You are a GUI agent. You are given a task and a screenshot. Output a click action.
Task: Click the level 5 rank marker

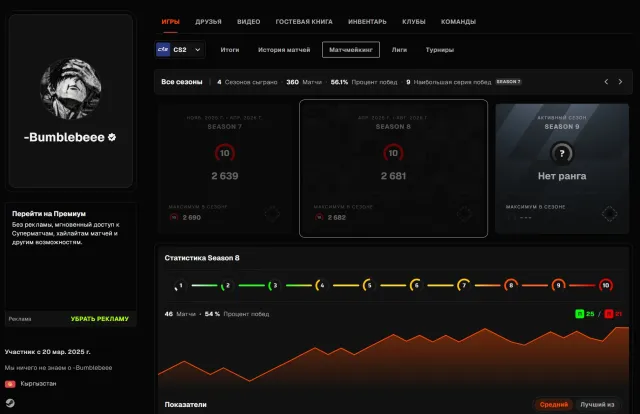(369, 285)
